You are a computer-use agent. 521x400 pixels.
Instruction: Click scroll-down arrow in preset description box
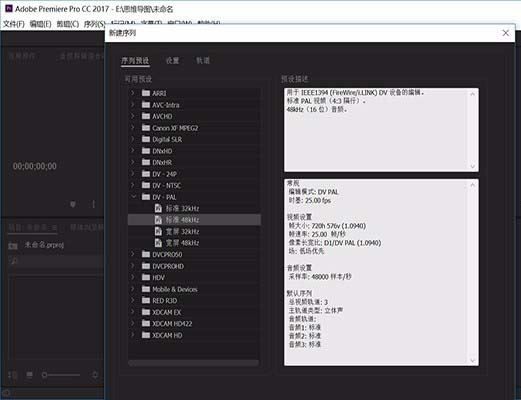click(472, 166)
